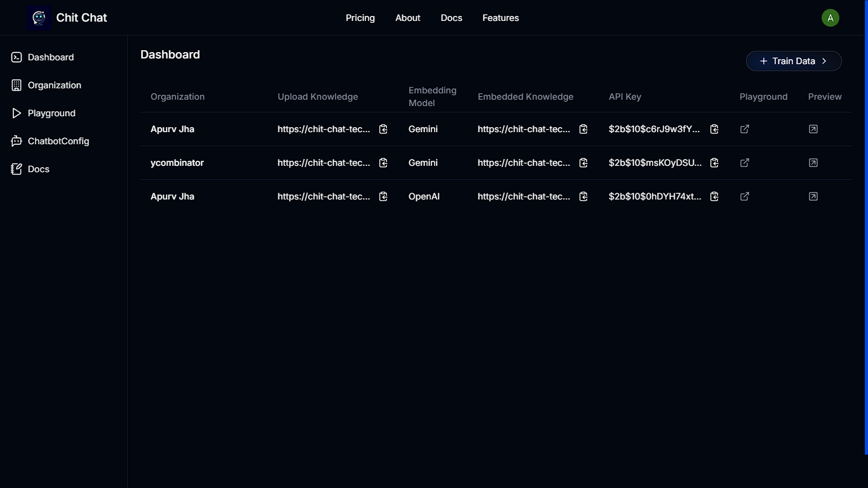
Task: Copy the upload knowledge URL in the OpenAI row
Action: pos(383,196)
